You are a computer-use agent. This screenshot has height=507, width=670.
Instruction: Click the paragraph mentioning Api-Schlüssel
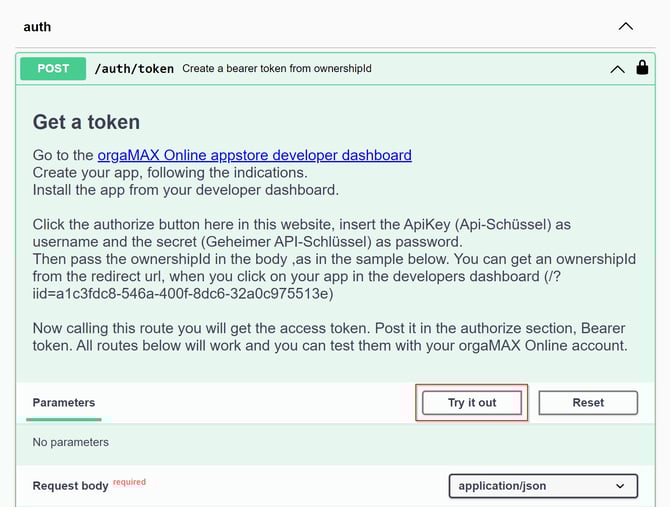[302, 233]
